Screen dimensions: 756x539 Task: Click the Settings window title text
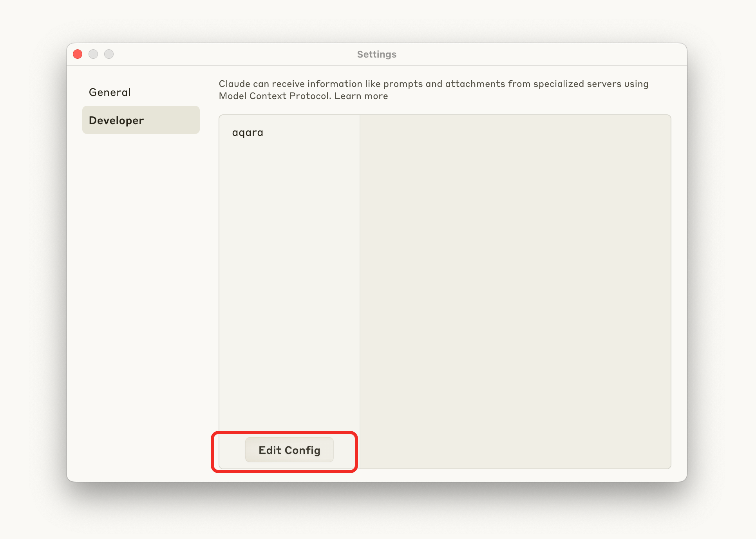tap(376, 54)
